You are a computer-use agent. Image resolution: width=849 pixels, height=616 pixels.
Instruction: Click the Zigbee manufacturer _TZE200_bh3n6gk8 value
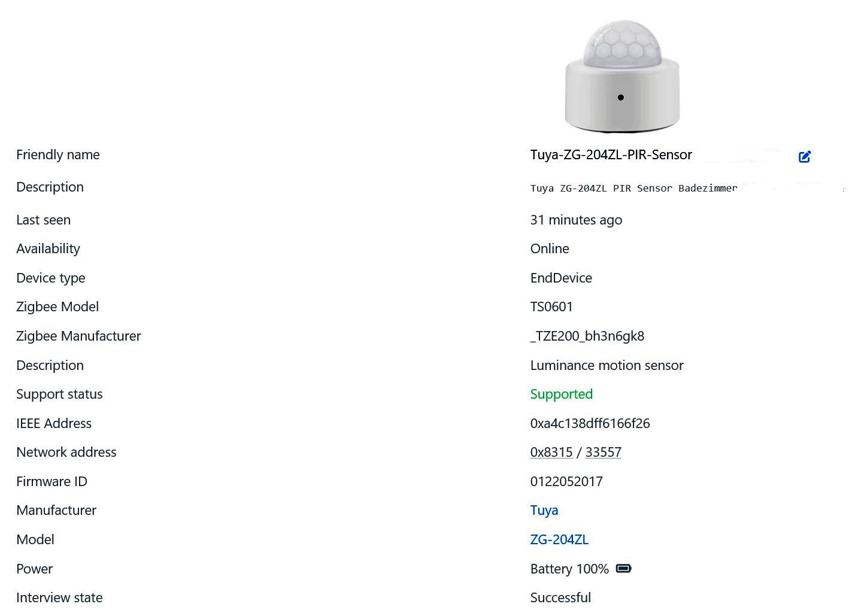coord(587,336)
